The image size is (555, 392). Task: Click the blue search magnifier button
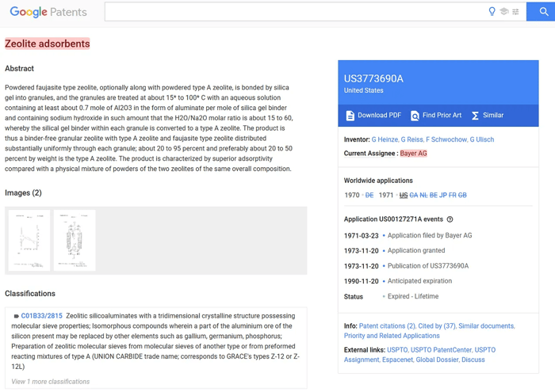[543, 11]
